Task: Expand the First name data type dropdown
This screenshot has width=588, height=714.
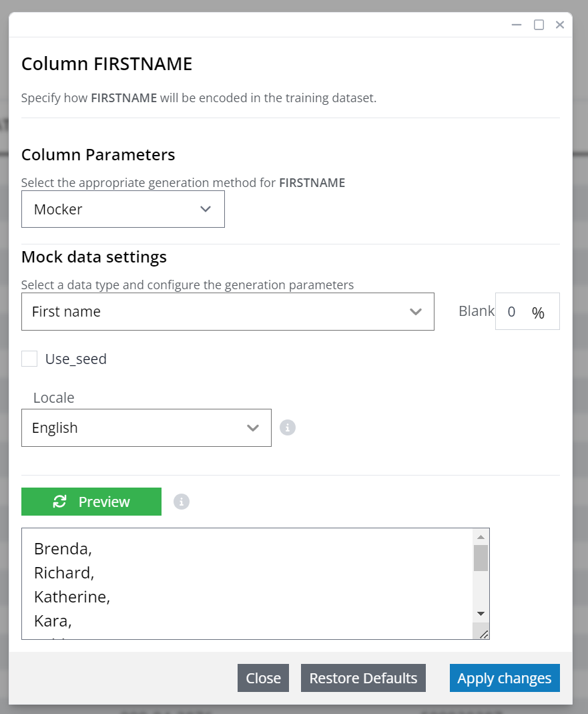Action: 228,311
